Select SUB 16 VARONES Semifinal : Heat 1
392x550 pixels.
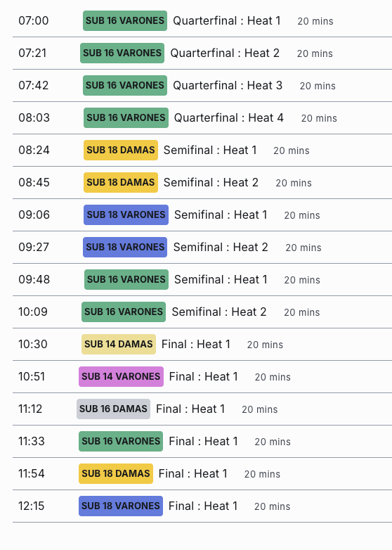tap(221, 279)
